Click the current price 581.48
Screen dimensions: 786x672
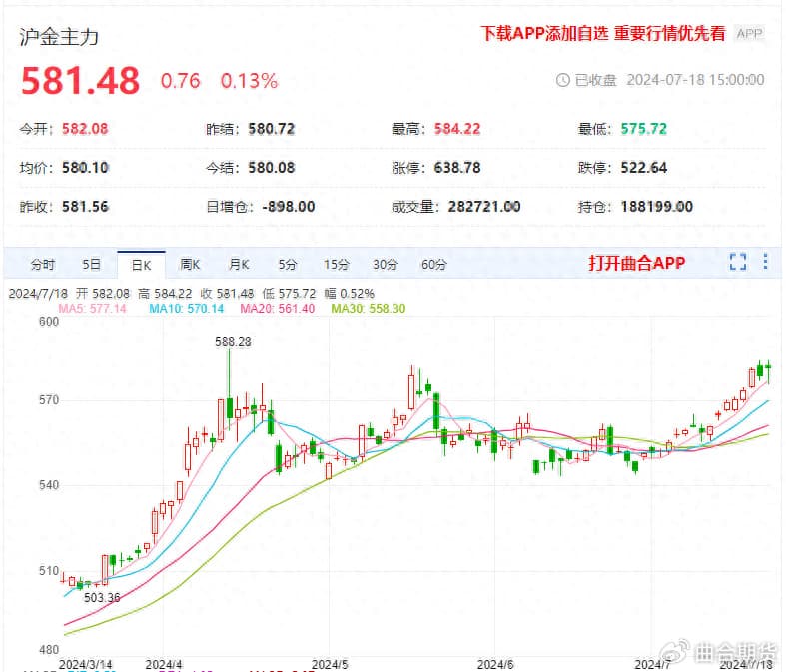click(80, 81)
